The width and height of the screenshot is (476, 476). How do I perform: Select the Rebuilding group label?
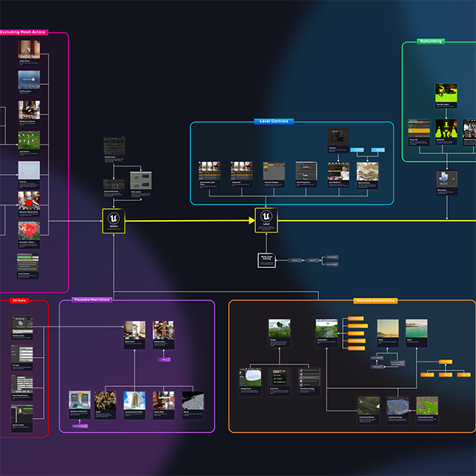[430, 41]
